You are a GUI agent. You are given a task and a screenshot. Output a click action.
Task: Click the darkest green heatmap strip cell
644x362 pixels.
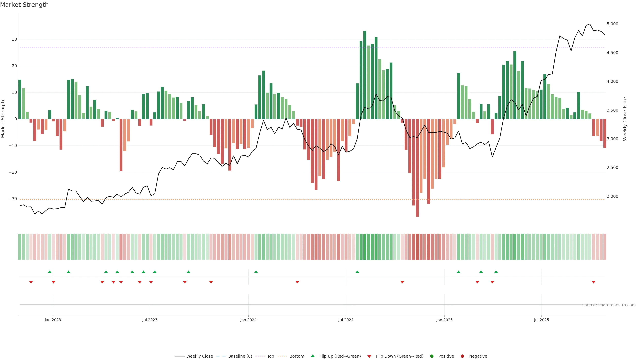365,247
